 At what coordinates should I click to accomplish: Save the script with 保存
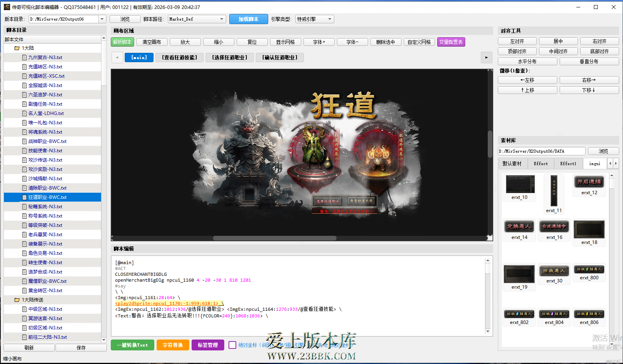(x=81, y=347)
